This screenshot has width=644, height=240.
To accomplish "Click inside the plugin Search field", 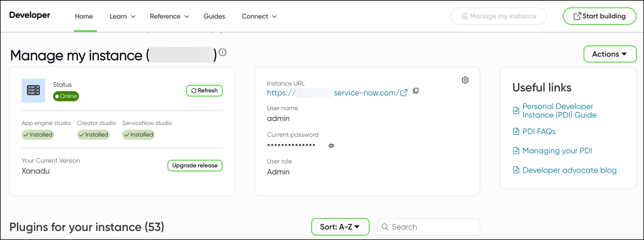I will click(429, 227).
